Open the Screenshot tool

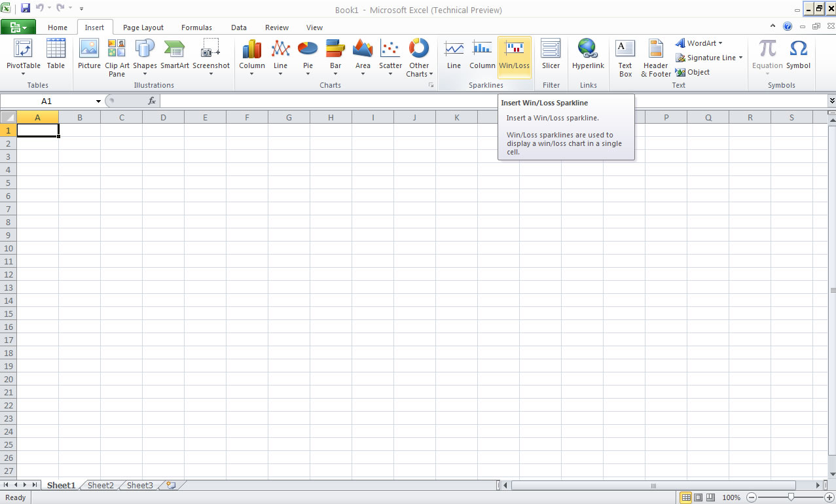[211, 58]
